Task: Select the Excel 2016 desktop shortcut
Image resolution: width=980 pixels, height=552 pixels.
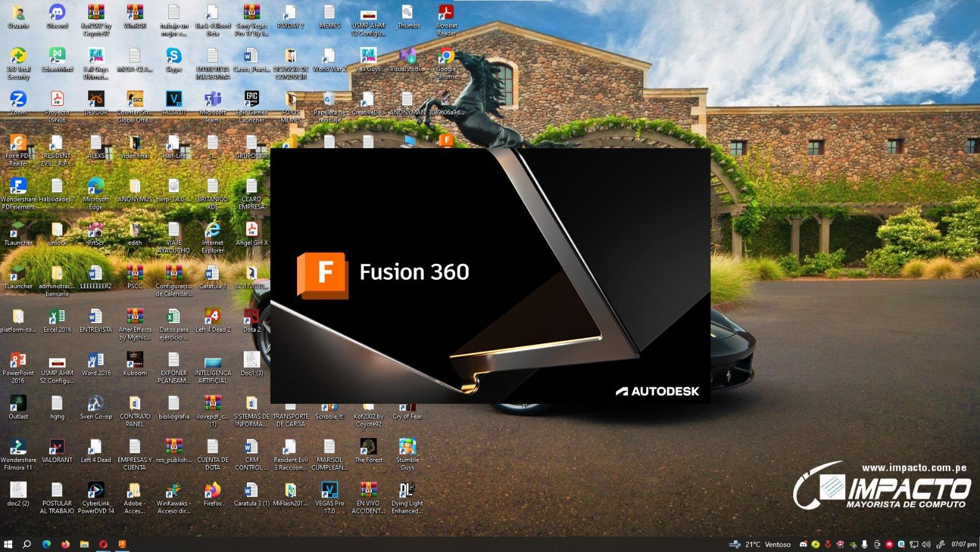Action: (57, 321)
